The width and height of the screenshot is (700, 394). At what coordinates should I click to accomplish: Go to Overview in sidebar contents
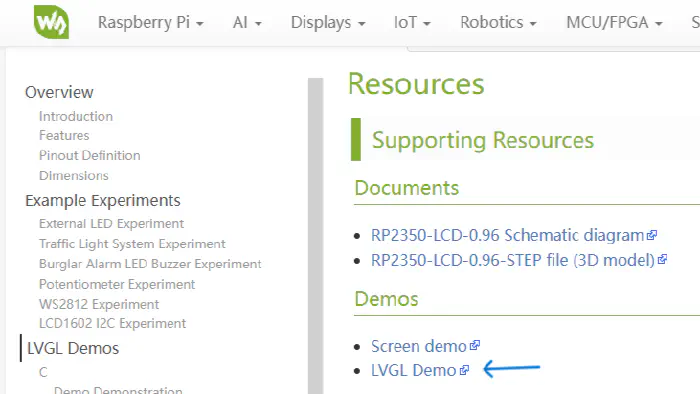coord(59,92)
